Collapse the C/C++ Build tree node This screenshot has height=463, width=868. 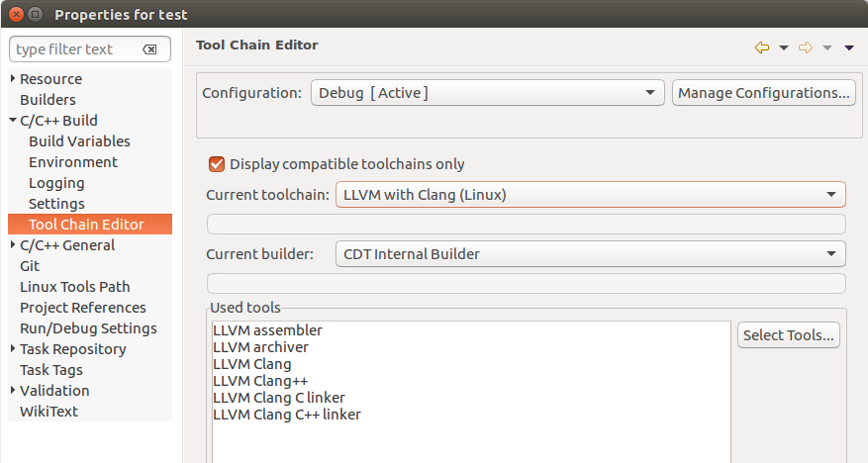[13, 121]
